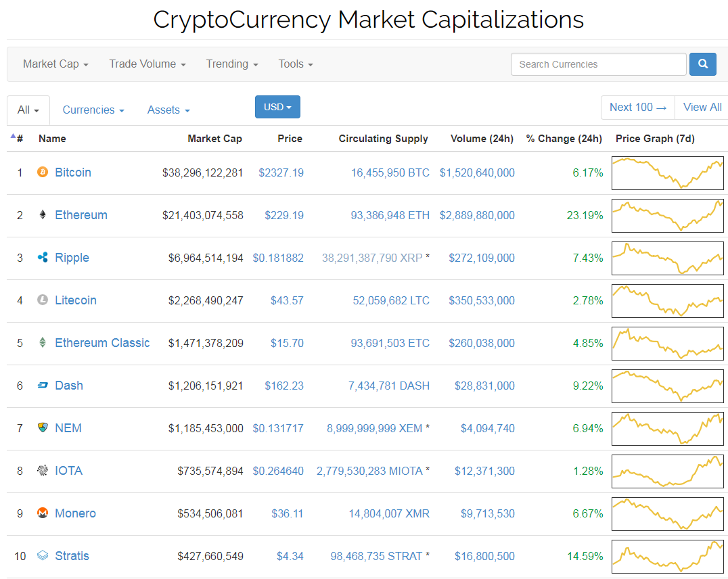Open Ethereum Classic 7-day price graph
This screenshot has width=728, height=579.
(668, 344)
